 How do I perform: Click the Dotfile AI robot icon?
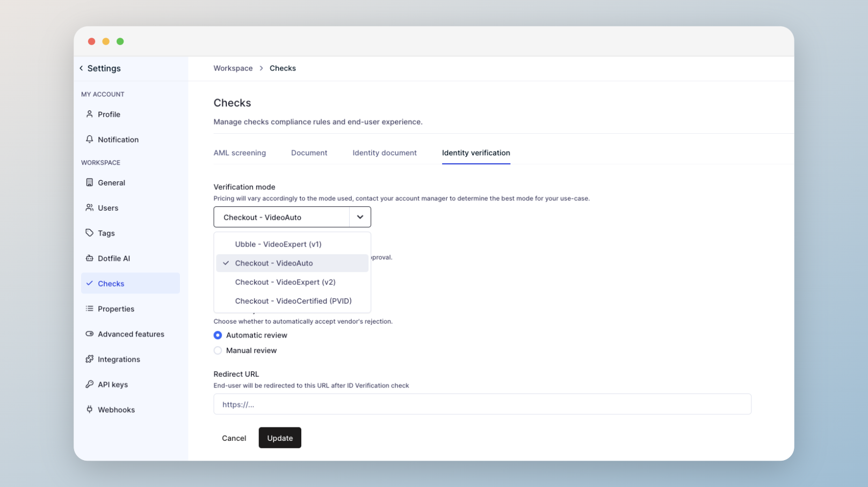tap(90, 258)
